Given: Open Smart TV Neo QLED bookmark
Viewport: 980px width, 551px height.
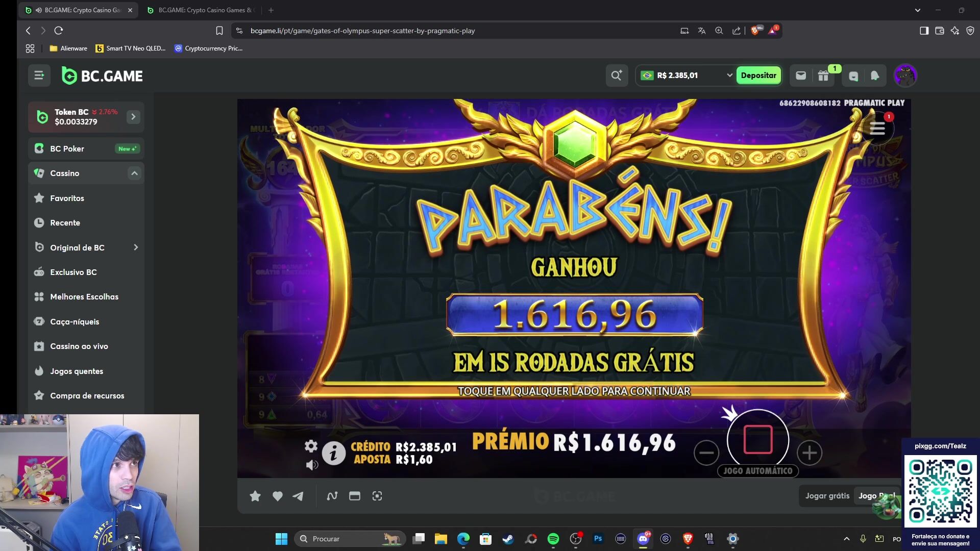Looking at the screenshot, I should [x=131, y=48].
